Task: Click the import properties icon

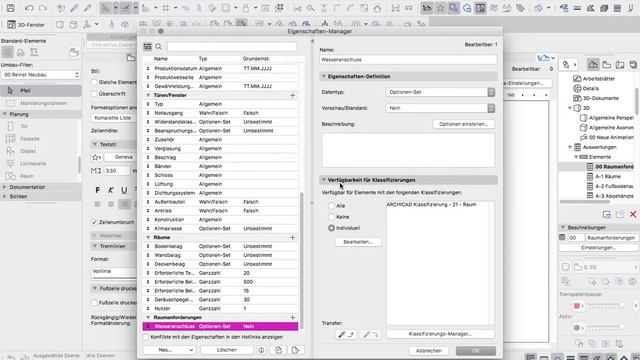Action: click(278, 350)
